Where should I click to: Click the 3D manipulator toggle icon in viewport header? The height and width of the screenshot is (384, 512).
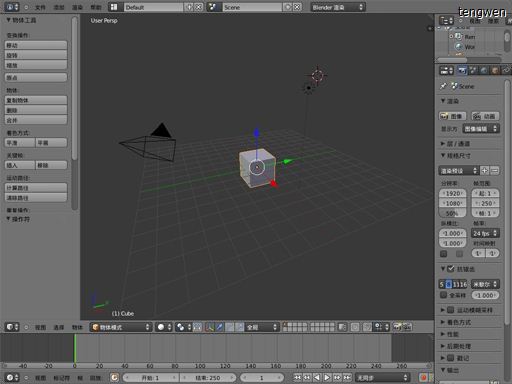209,327
